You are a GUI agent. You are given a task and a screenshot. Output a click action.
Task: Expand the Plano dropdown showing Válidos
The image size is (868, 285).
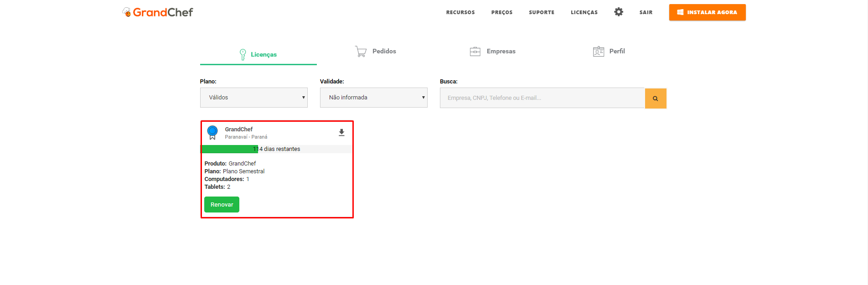[253, 98]
